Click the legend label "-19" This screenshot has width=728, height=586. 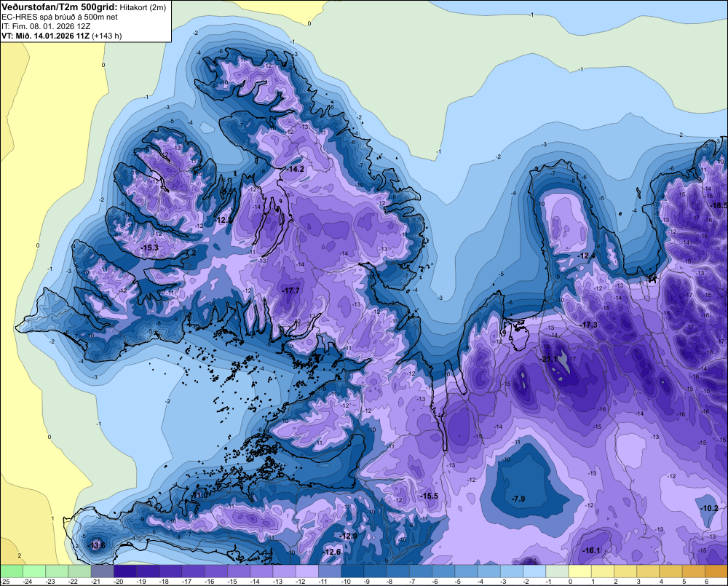tap(141, 582)
